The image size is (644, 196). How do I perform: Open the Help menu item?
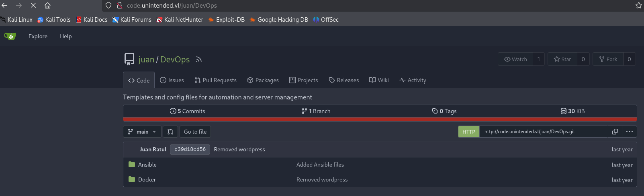pyautogui.click(x=66, y=36)
